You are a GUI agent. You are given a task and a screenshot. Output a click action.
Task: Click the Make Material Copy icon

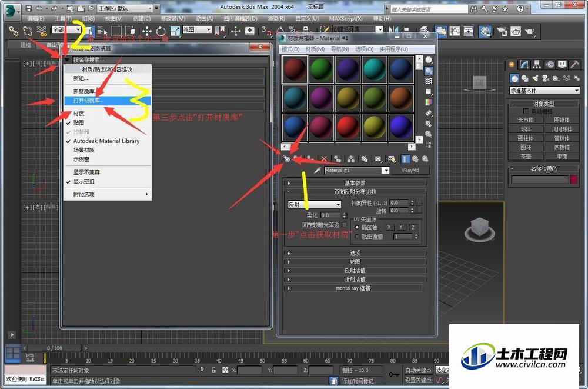[338, 159]
